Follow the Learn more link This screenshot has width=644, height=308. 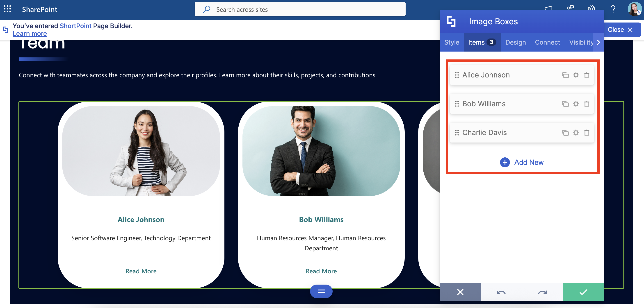pos(30,34)
